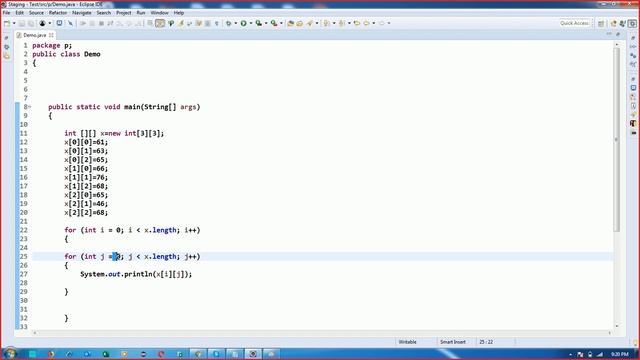Open the Run configurations dropdown arrow
The width and height of the screenshot is (640, 360).
tap(251, 23)
